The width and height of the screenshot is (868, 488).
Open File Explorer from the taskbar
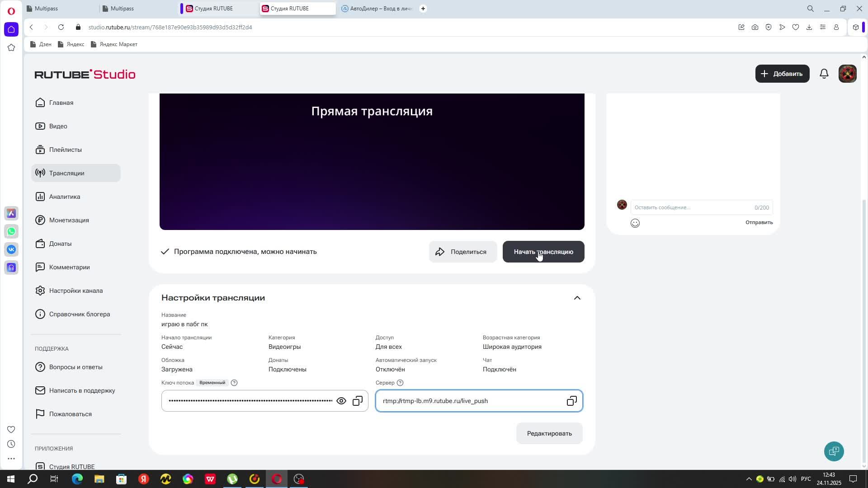coord(99,479)
